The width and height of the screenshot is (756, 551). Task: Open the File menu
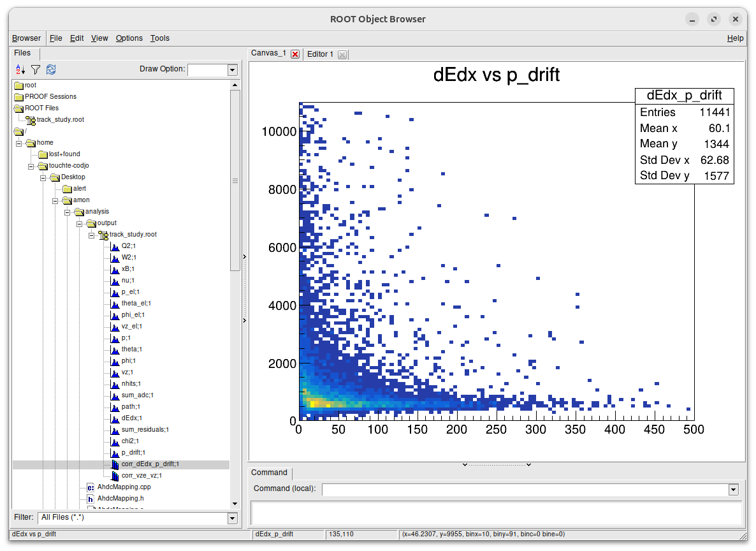pos(56,38)
